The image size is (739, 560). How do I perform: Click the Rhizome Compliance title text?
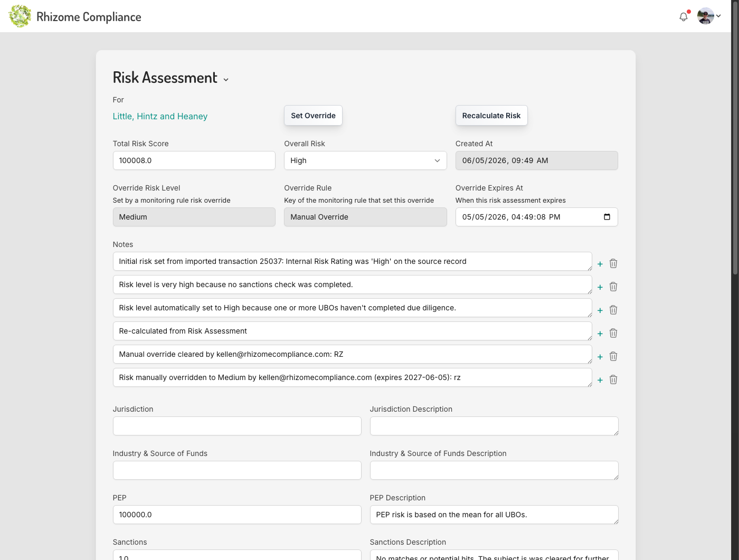pos(89,17)
